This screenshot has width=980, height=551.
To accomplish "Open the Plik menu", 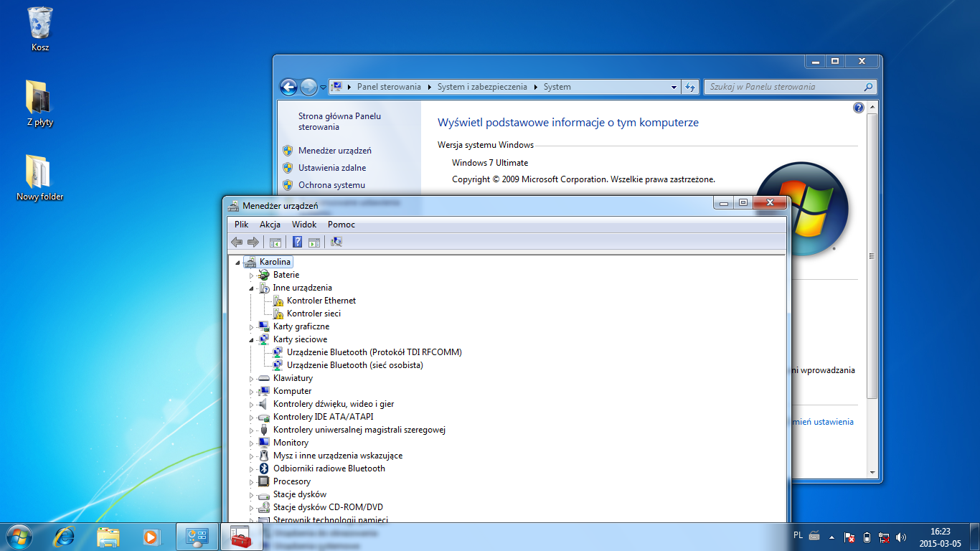I will tap(241, 225).
